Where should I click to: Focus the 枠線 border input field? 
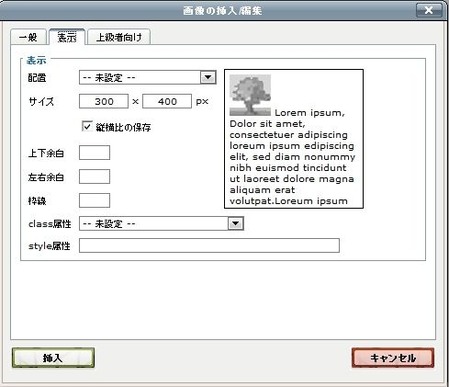(94, 201)
